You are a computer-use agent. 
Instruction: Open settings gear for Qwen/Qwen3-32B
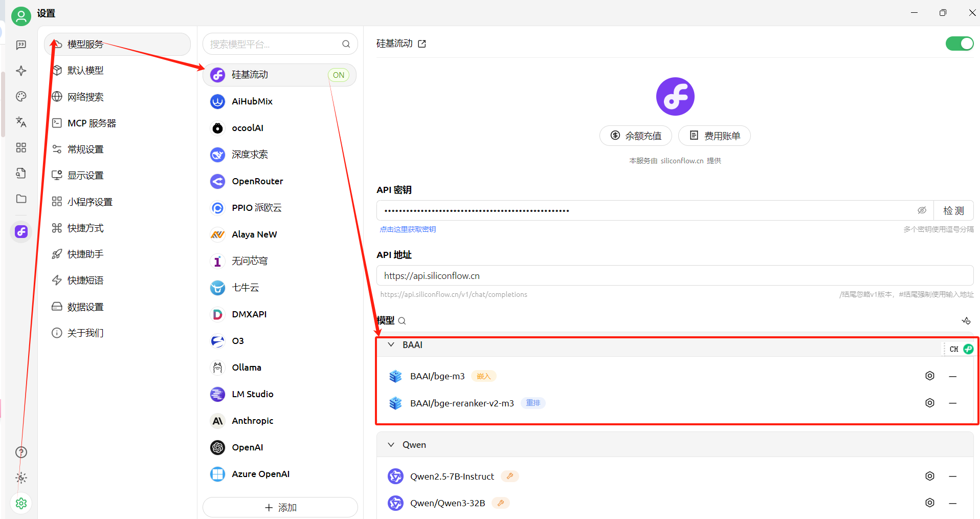tap(930, 503)
